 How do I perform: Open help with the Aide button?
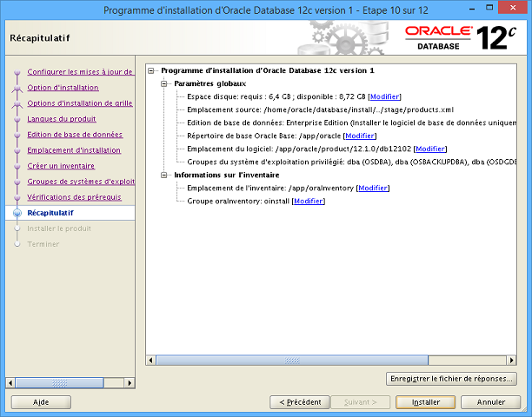click(41, 402)
